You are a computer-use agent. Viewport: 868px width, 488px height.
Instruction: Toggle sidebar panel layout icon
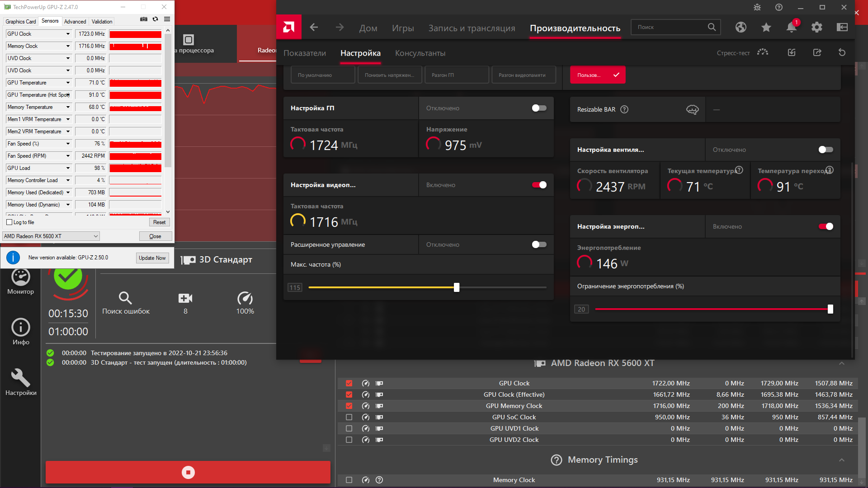[x=842, y=27]
